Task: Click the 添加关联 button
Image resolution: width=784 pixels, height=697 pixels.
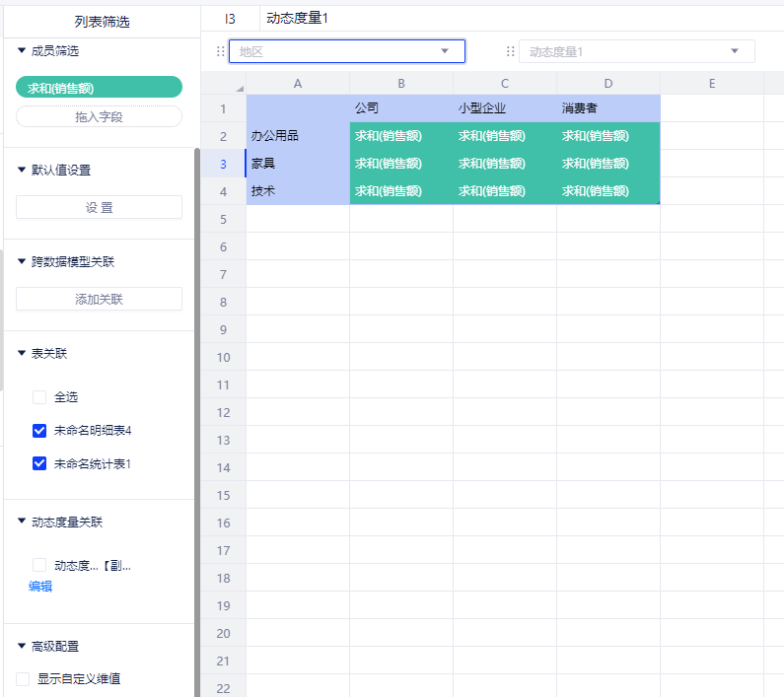Action: (x=99, y=299)
